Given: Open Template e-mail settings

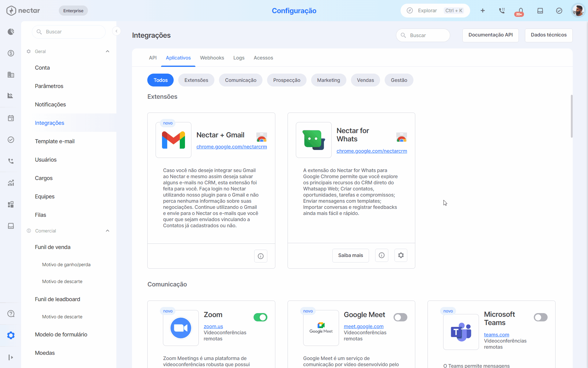Looking at the screenshot, I should pyautogui.click(x=55, y=141).
